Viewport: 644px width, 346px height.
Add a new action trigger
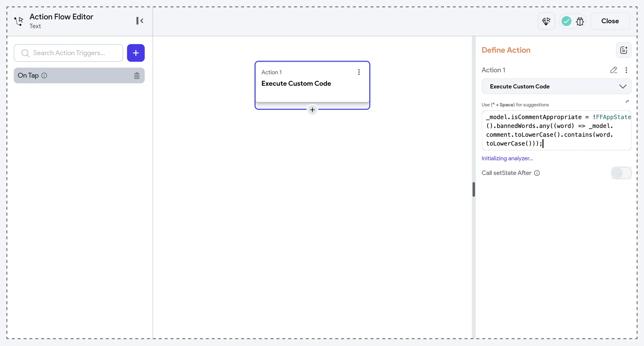point(136,53)
